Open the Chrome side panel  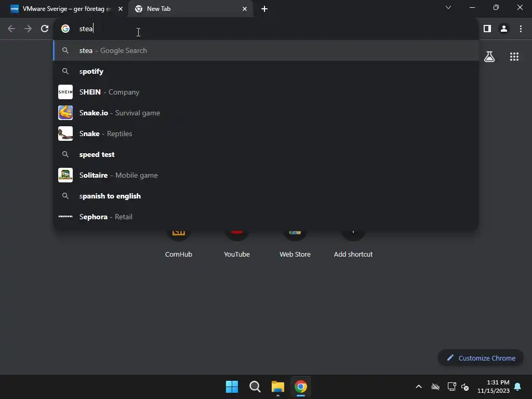(x=487, y=29)
